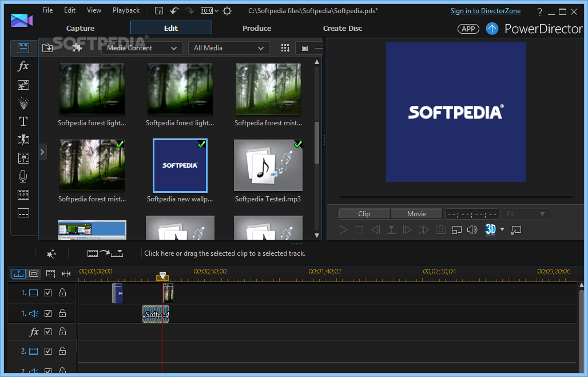Open the Subtitle Room icon
This screenshot has height=377, width=588.
(23, 213)
